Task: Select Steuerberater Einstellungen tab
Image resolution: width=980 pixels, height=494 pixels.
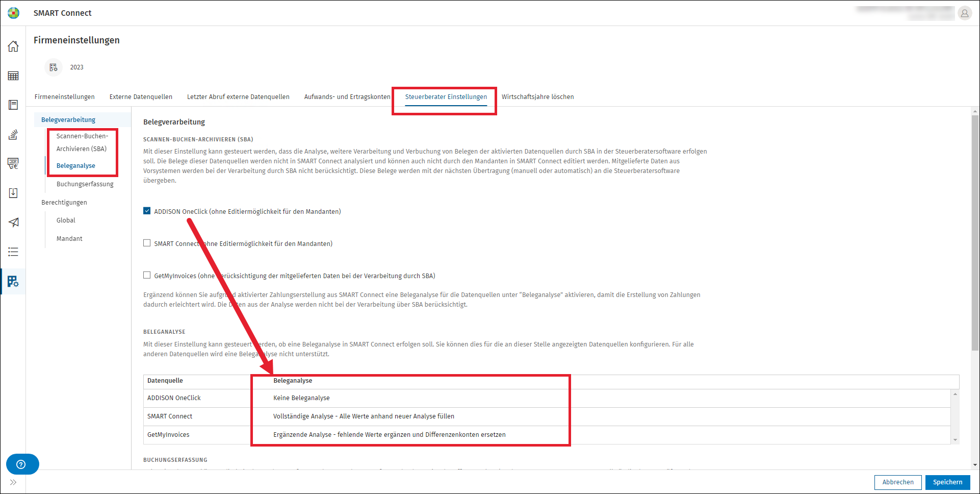Action: coord(446,97)
